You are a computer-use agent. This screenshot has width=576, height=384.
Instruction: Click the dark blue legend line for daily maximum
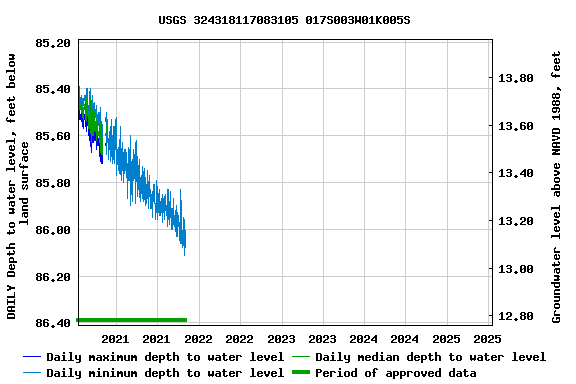tap(32, 357)
